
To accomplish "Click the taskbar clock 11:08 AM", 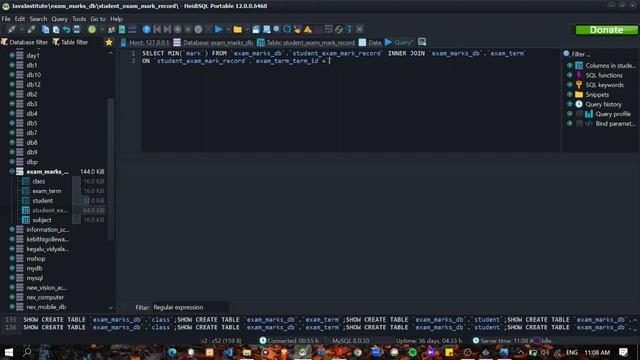I will click(x=597, y=352).
